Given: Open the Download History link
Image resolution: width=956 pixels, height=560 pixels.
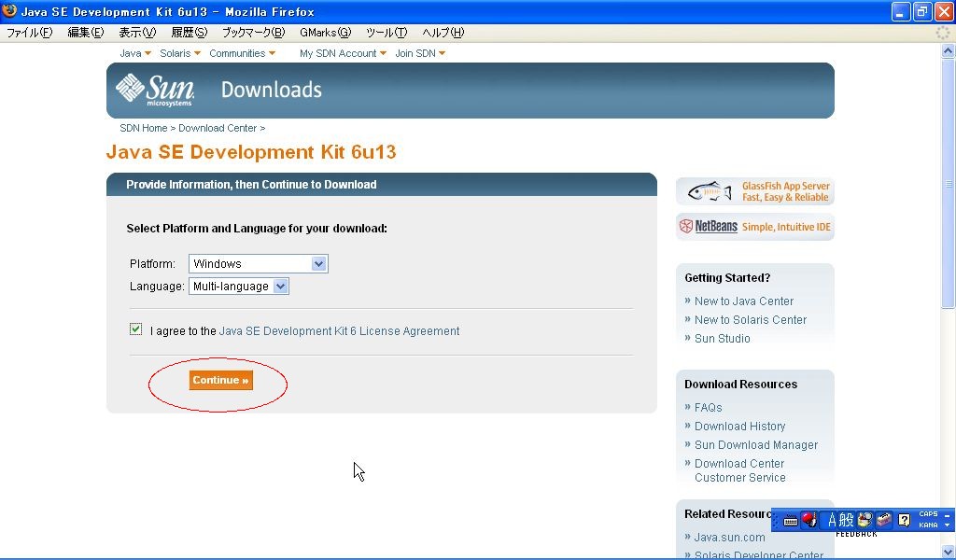Looking at the screenshot, I should pos(739,426).
